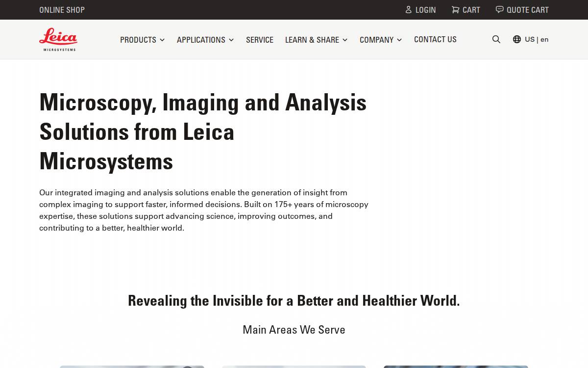Image resolution: width=588 pixels, height=368 pixels.
Task: Open the COMPANY menu
Action: pos(376,40)
